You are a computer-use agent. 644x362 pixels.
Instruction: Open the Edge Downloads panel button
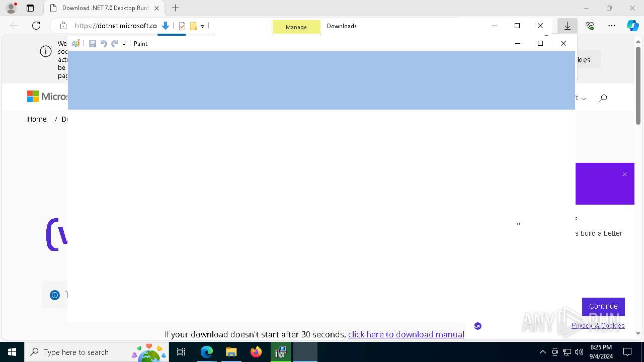(568, 26)
